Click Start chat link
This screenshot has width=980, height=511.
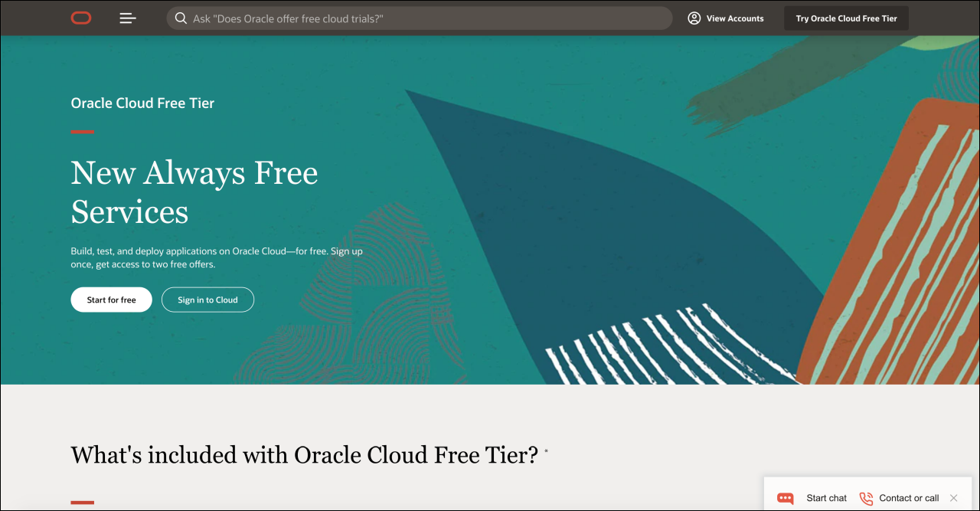826,498
